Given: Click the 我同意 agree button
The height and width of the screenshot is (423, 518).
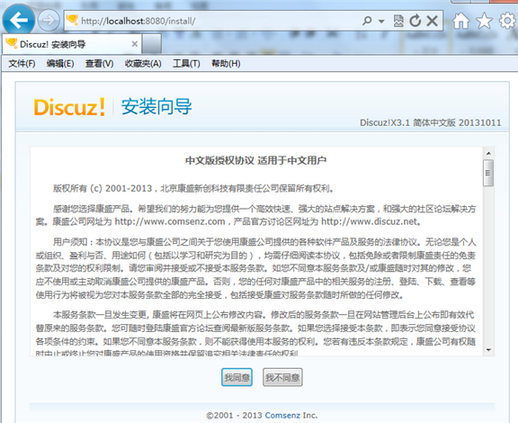Looking at the screenshot, I should (x=237, y=377).
